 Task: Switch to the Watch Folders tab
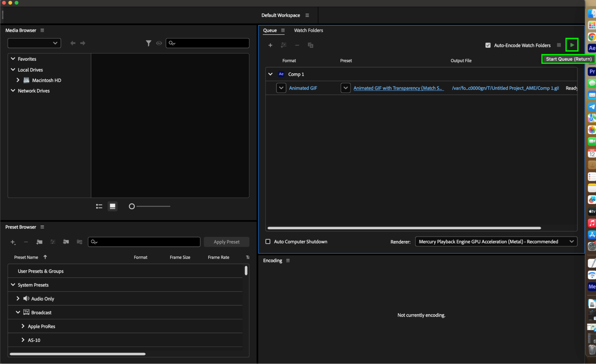point(308,30)
